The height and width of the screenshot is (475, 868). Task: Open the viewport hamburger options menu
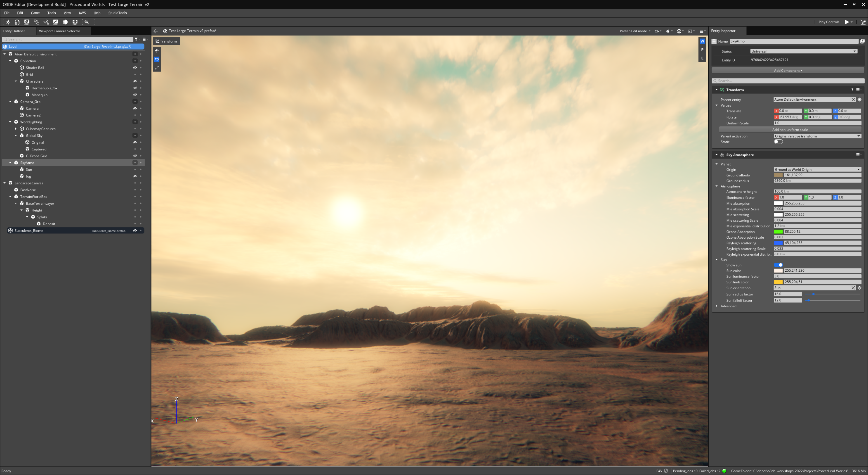point(703,31)
